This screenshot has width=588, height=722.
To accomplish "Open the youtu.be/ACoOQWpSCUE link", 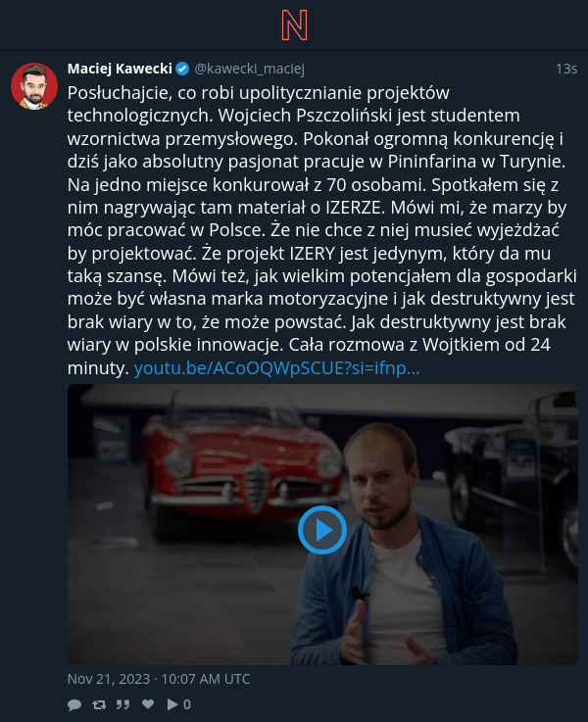I will click(276, 368).
